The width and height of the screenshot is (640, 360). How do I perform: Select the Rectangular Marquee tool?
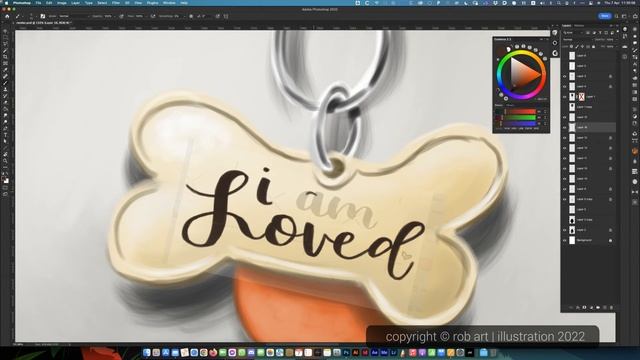click(5, 38)
